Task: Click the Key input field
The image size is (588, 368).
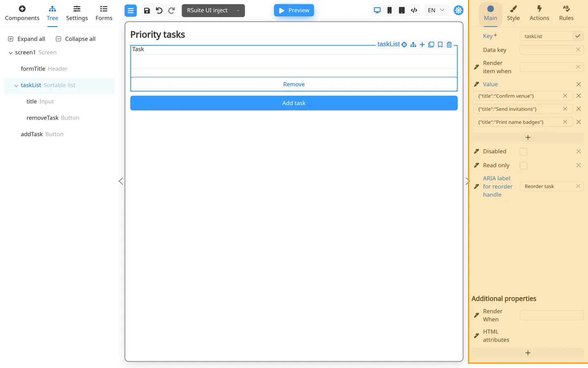Action: pyautogui.click(x=546, y=36)
